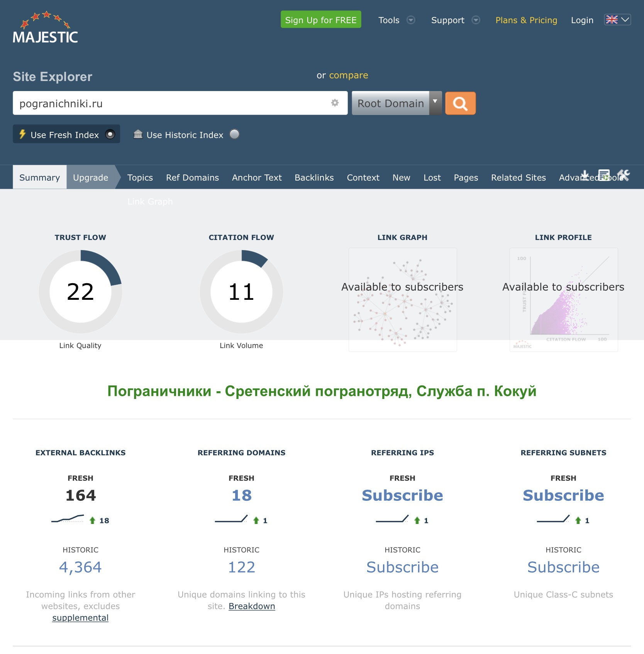Open the Breakdown link
This screenshot has height=654, width=644.
pyautogui.click(x=252, y=606)
